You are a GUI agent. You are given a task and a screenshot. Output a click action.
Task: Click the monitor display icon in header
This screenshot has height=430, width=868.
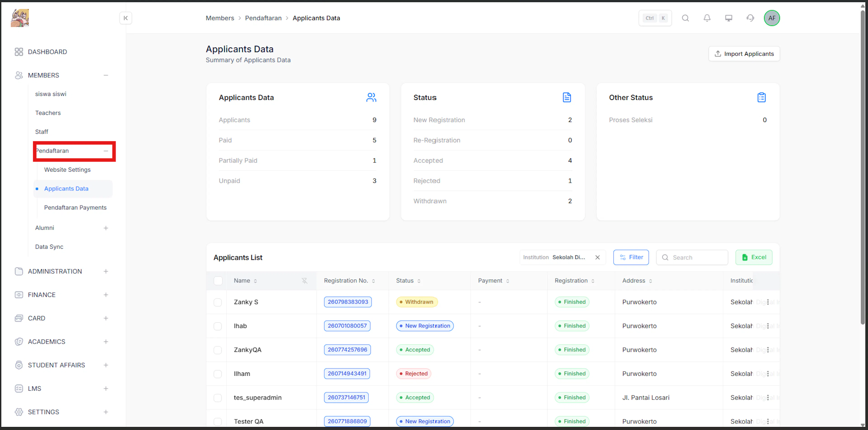click(x=729, y=18)
